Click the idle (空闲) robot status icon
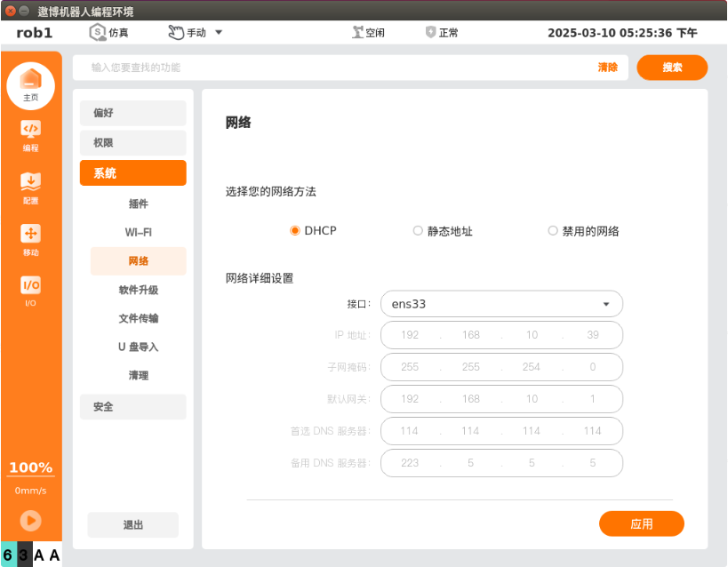728x567 pixels. pos(358,33)
